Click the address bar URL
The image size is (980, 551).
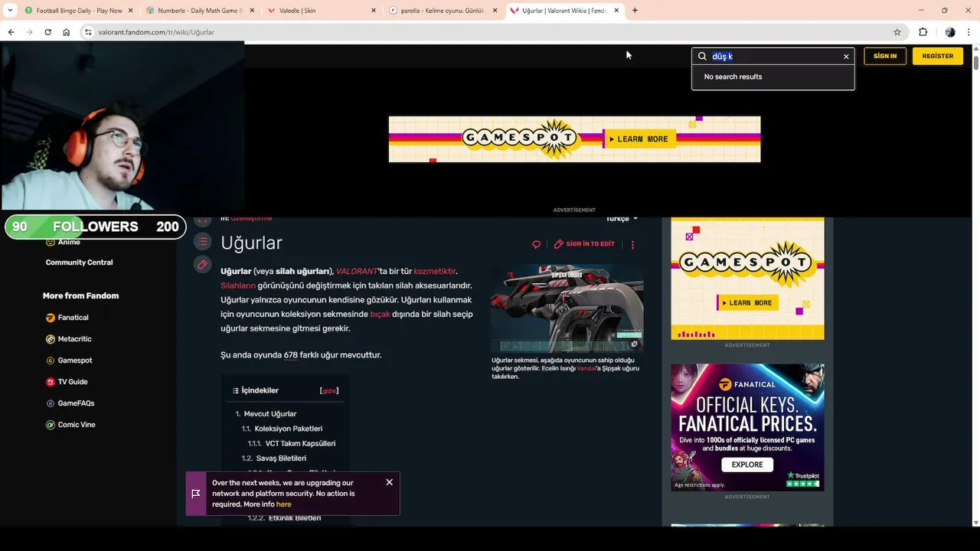click(155, 32)
